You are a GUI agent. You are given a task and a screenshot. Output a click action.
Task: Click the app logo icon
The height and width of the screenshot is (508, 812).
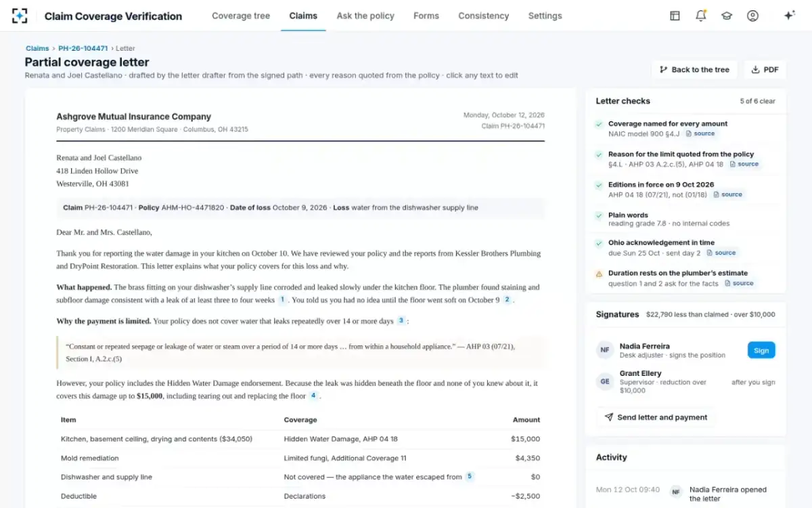[20, 16]
